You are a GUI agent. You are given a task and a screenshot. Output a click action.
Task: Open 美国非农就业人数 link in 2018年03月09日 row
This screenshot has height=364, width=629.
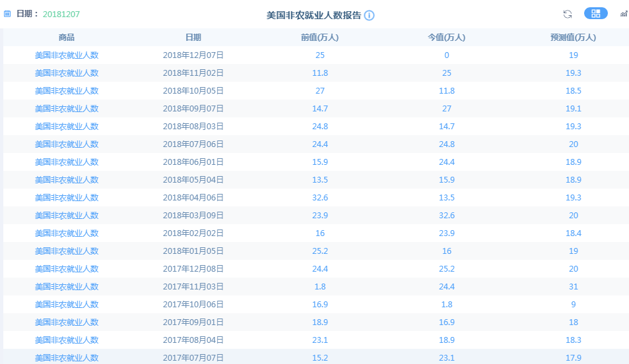pyautogui.click(x=67, y=215)
